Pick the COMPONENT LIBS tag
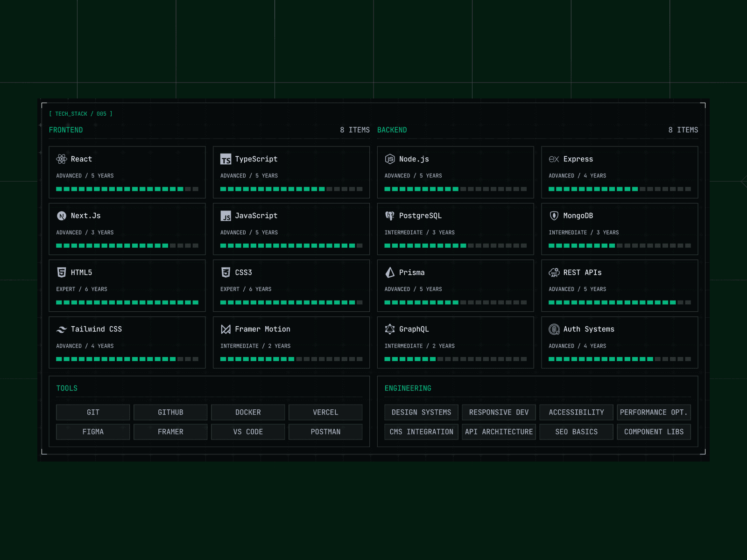This screenshot has height=560, width=747. [x=654, y=432]
